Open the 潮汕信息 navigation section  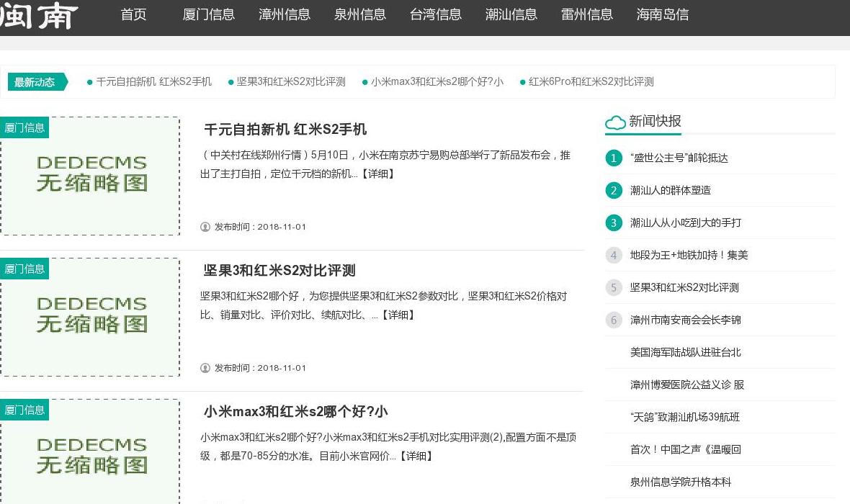[x=511, y=14]
